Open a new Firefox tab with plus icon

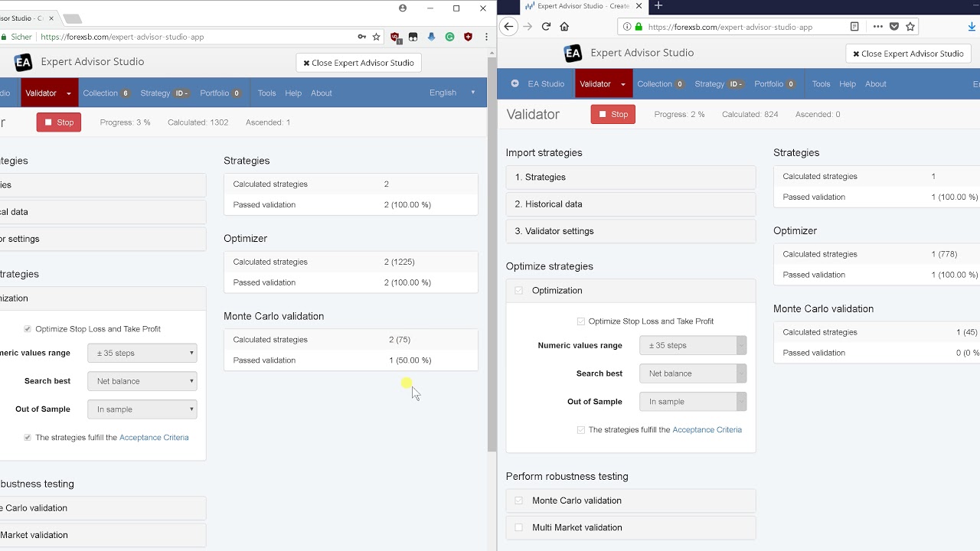(x=658, y=5)
